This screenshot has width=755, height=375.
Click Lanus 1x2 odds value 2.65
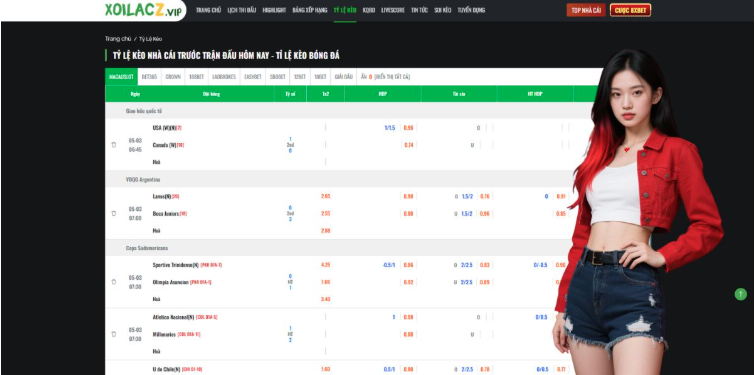click(325, 196)
